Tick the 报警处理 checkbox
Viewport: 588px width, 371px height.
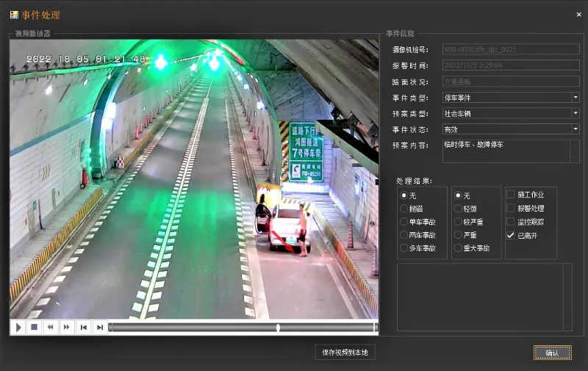pyautogui.click(x=511, y=208)
